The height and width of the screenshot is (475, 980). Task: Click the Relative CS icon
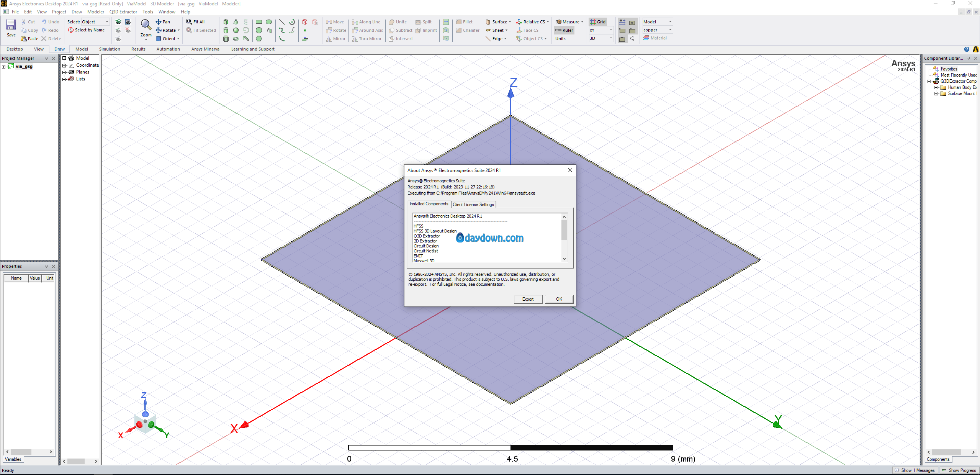point(519,22)
